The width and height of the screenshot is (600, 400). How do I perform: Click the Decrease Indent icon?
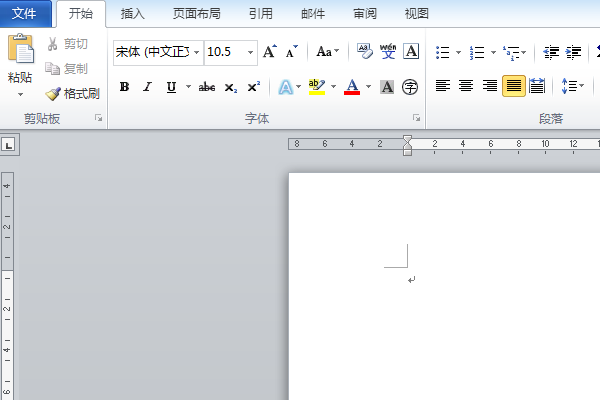pyautogui.click(x=551, y=52)
